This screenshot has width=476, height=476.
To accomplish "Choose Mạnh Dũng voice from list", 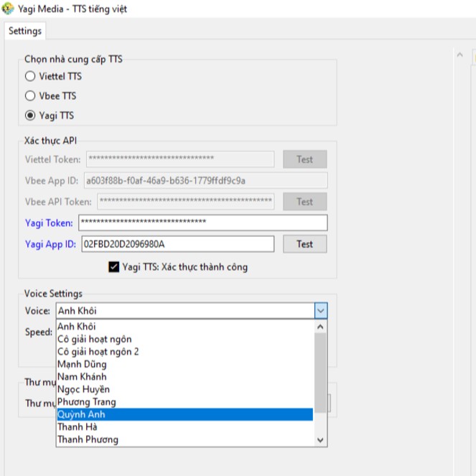I will pyautogui.click(x=185, y=364).
